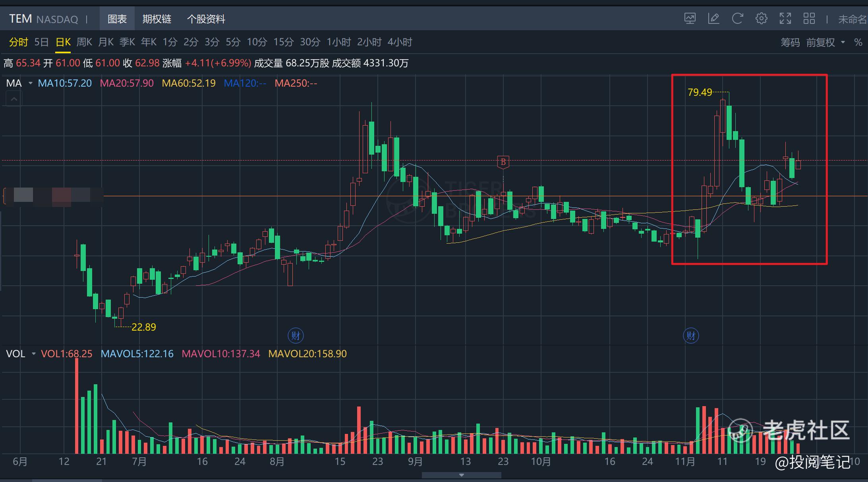
Task: Switch to the 个股资料 tab
Action: pyautogui.click(x=206, y=19)
